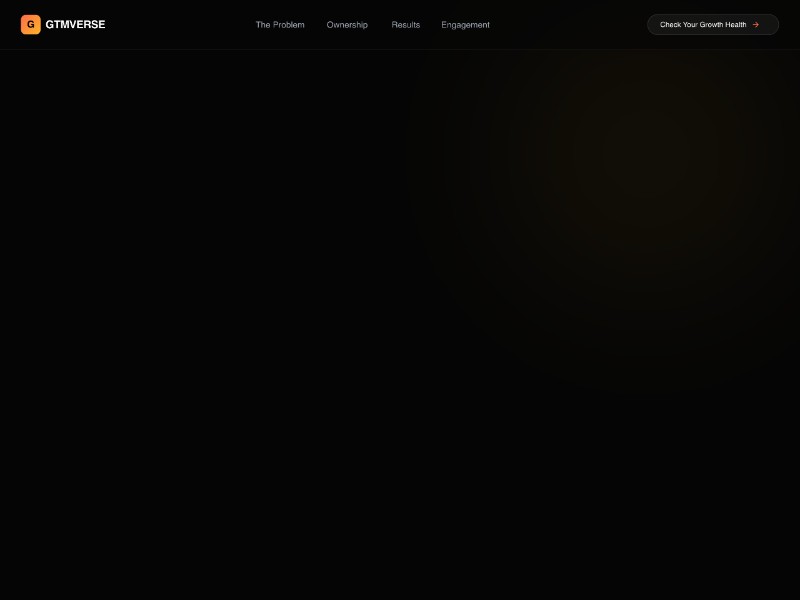Tap the letter G in the logo

31,24
